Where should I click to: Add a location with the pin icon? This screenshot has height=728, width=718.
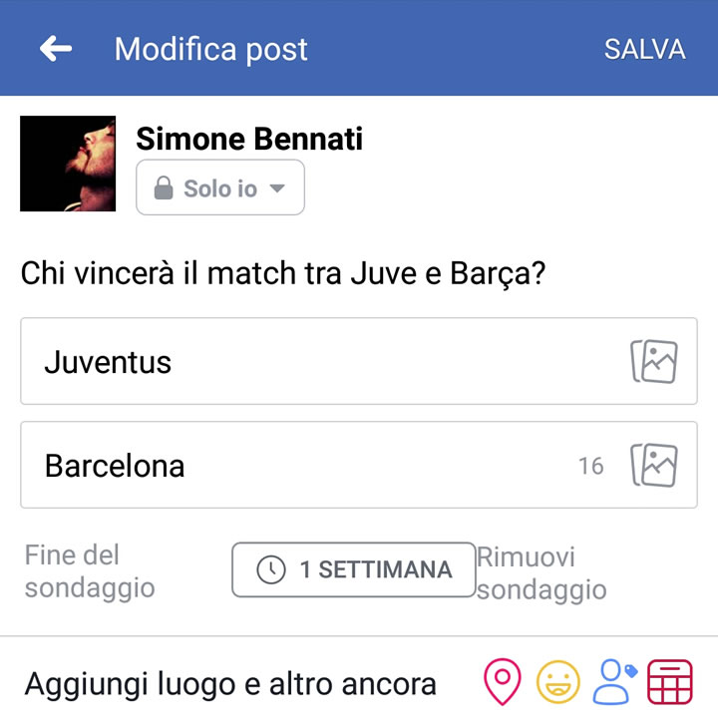pos(503,683)
